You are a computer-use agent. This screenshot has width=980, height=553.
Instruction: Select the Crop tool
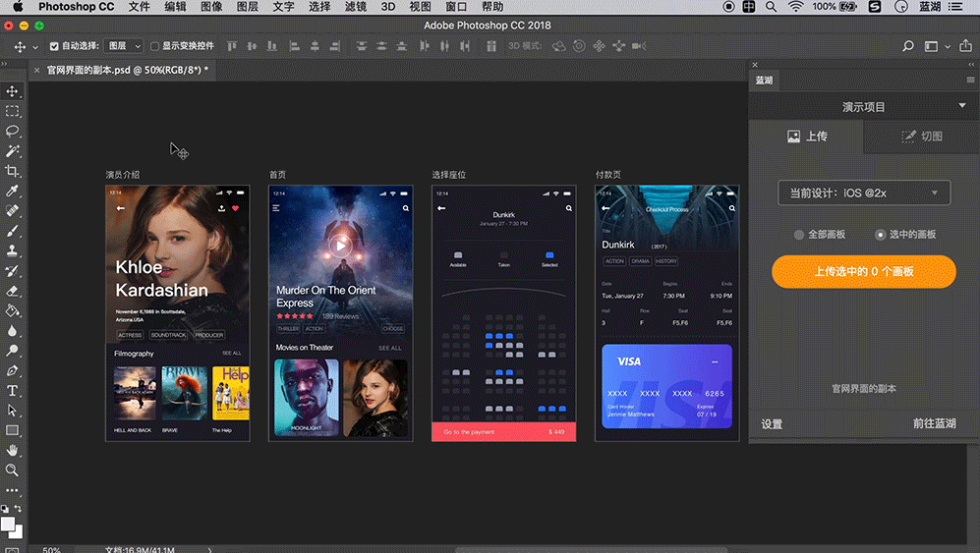click(x=13, y=172)
